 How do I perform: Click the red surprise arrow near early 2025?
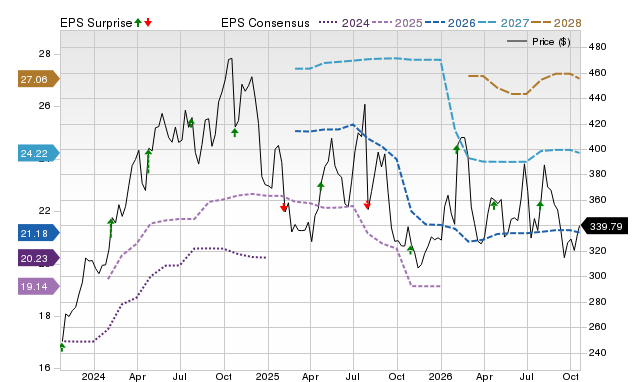[284, 208]
